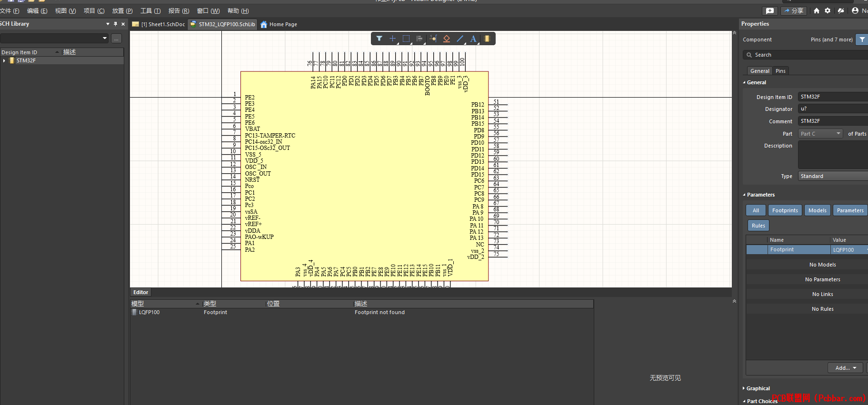
Task: Switch to the Sheet1.SchDoc tab
Action: pos(159,24)
